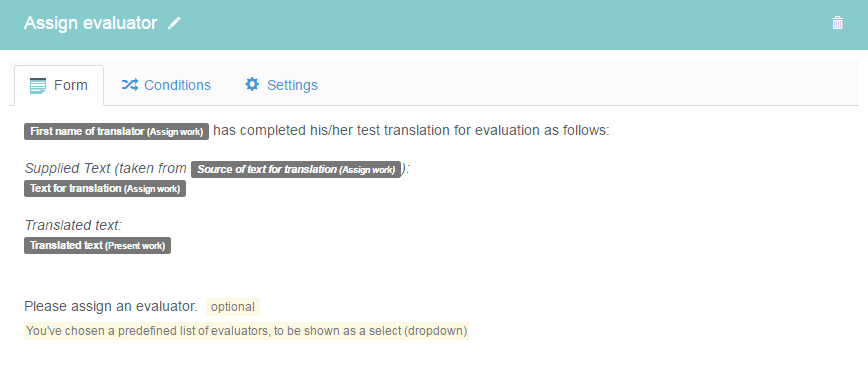868x369 pixels.
Task: Click the Text for translation field tag
Action: [105, 189]
